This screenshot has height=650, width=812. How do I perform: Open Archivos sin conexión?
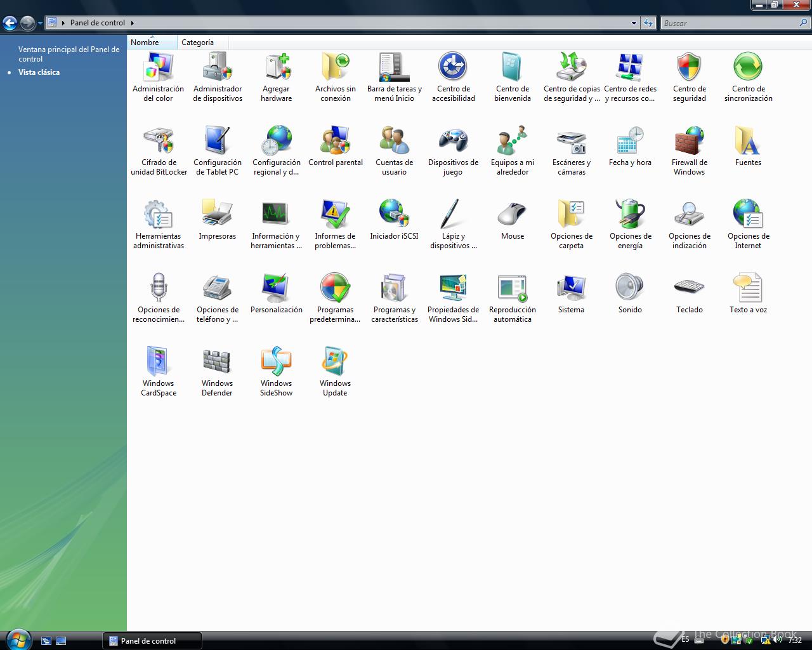(x=335, y=77)
